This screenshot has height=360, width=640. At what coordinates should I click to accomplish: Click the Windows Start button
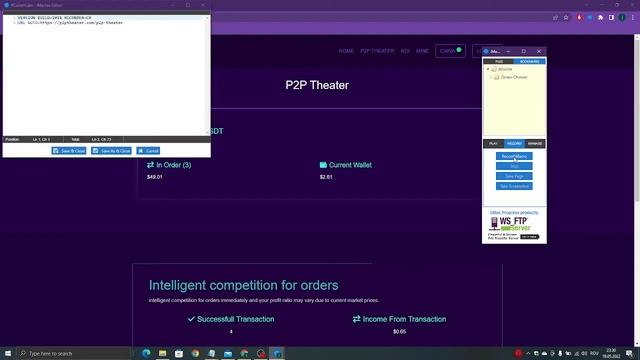click(7, 353)
